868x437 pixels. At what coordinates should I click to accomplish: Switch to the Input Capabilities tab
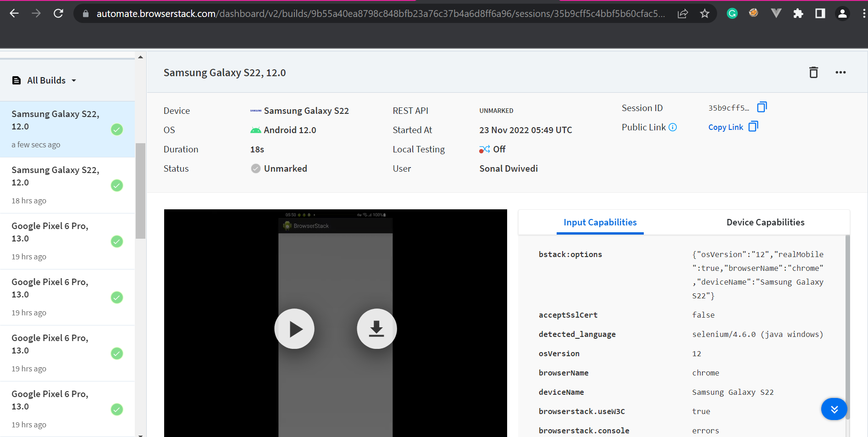[x=600, y=223]
